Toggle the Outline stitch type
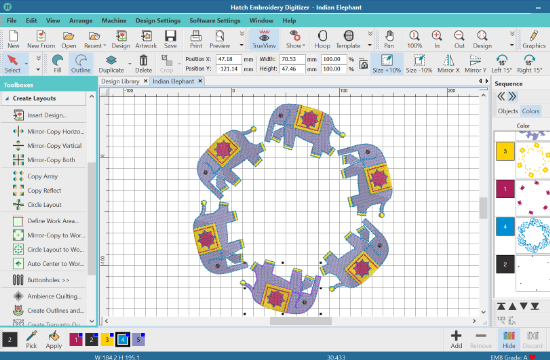The width and height of the screenshot is (550, 360). (x=81, y=64)
